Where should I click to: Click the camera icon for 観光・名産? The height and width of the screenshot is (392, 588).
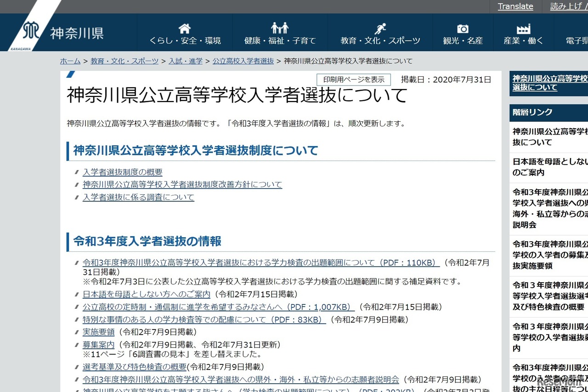pyautogui.click(x=463, y=28)
